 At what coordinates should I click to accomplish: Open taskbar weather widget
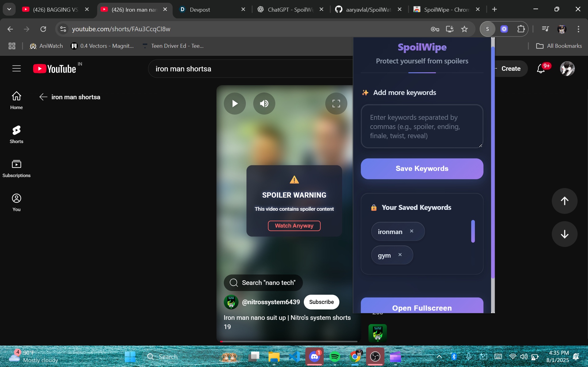34,357
